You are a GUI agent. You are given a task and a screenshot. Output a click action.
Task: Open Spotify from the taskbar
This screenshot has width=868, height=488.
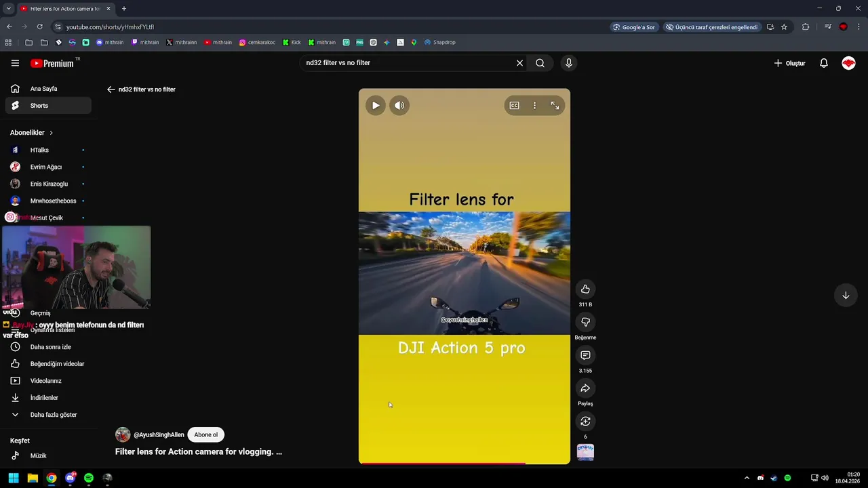point(89,478)
